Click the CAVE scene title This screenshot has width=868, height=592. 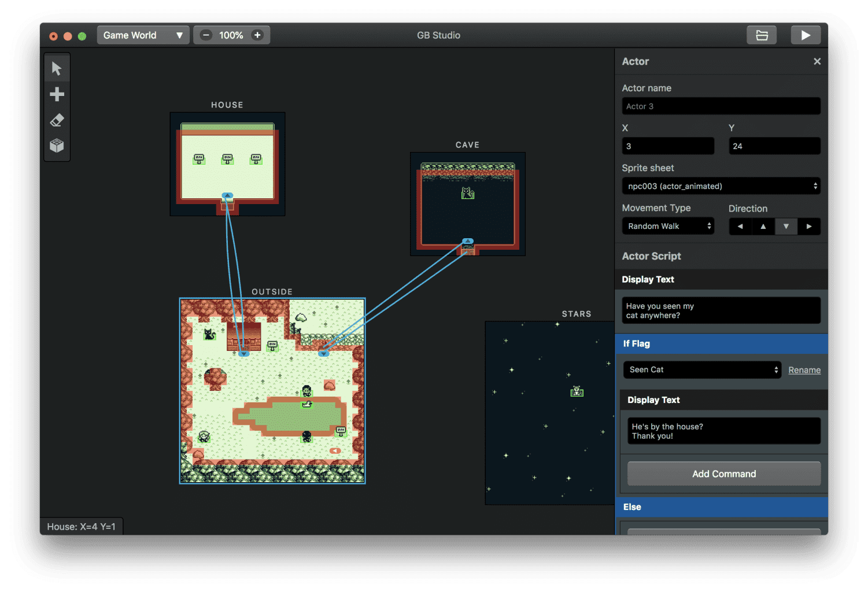(x=467, y=145)
